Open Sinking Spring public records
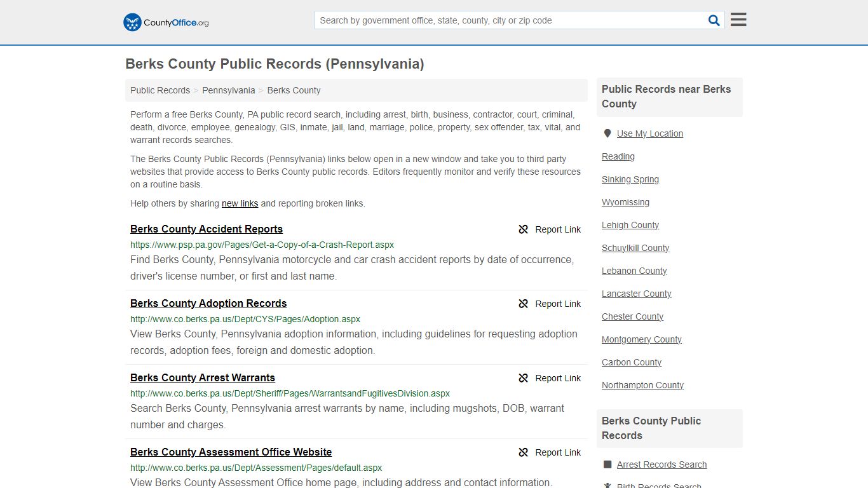The width and height of the screenshot is (868, 488). point(630,179)
